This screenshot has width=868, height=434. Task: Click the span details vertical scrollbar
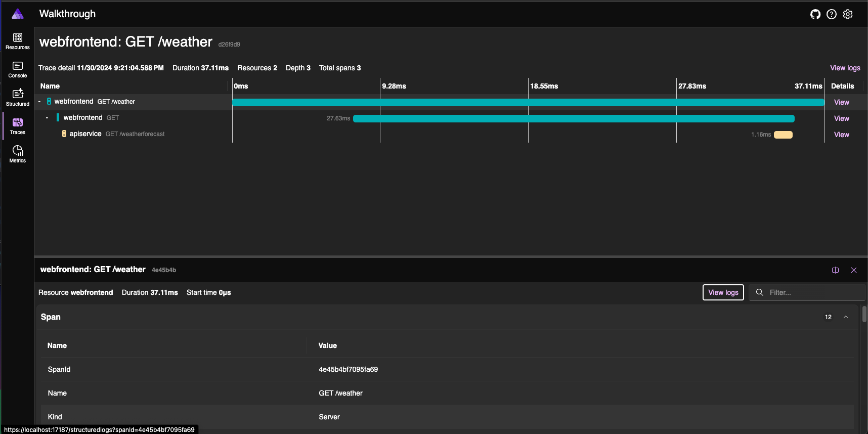864,315
